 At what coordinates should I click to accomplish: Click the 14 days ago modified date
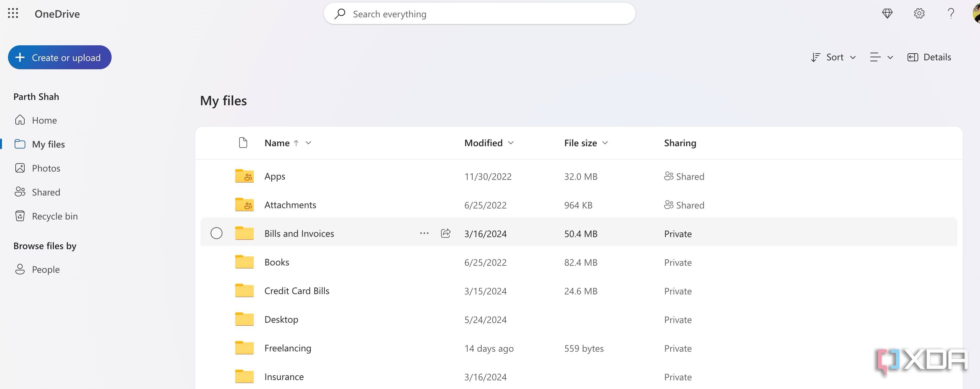[x=489, y=348]
